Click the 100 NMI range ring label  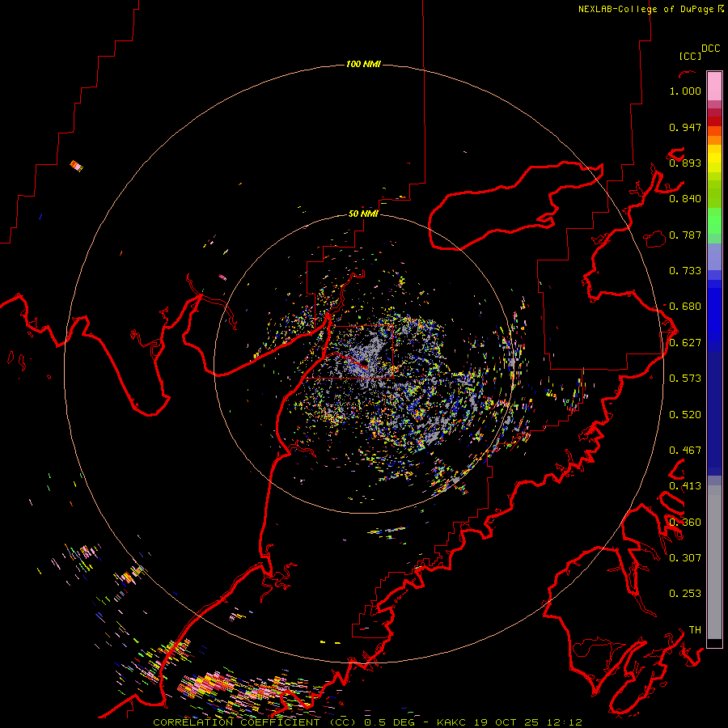pos(363,64)
